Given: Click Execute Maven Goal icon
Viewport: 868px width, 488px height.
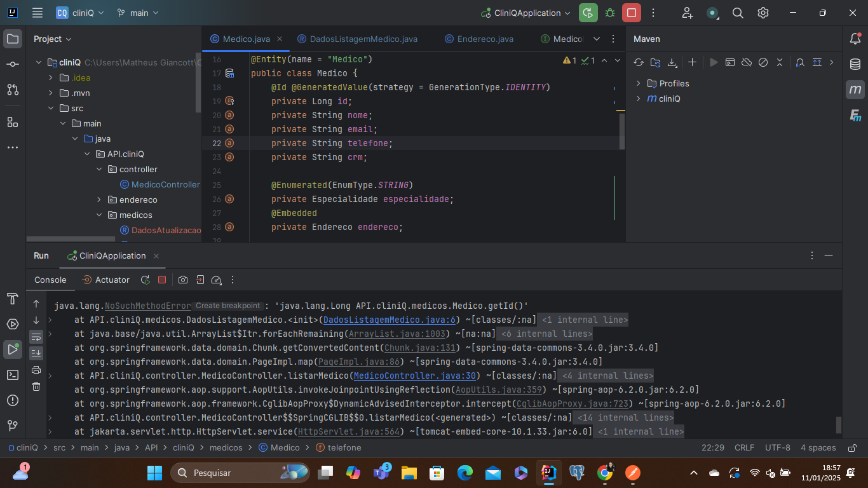Looking at the screenshot, I should pyautogui.click(x=730, y=62).
